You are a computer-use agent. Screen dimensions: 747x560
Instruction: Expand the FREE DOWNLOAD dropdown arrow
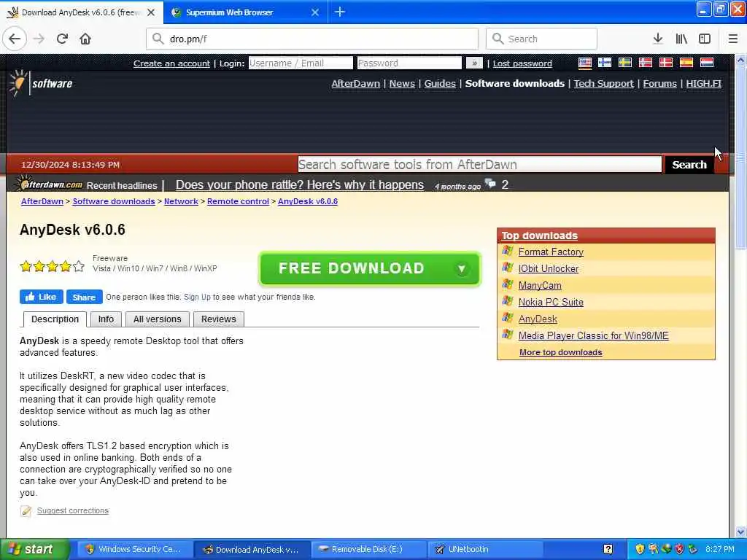(461, 268)
